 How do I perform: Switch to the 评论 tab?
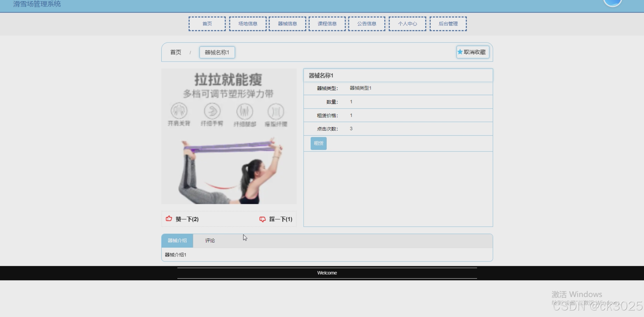pos(210,241)
